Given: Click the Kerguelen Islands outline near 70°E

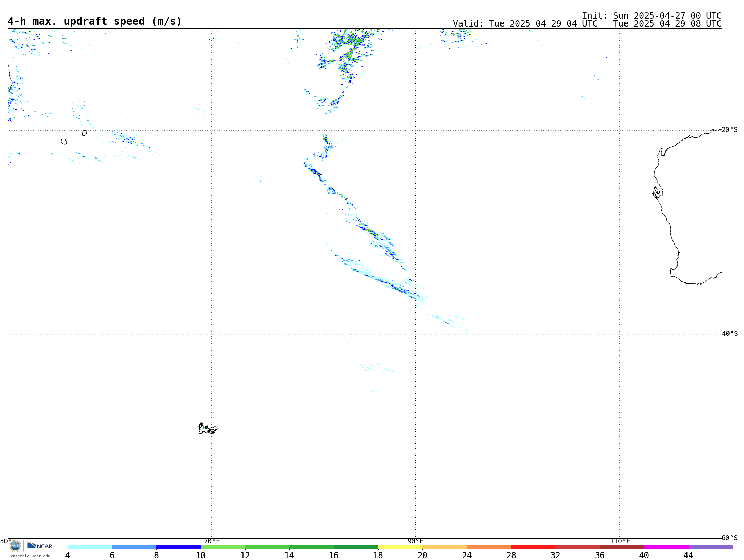Looking at the screenshot, I should coord(208,428).
